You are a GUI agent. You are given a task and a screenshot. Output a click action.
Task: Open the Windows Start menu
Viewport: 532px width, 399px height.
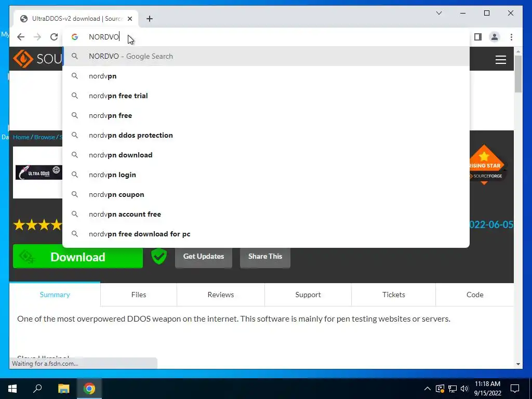point(12,389)
